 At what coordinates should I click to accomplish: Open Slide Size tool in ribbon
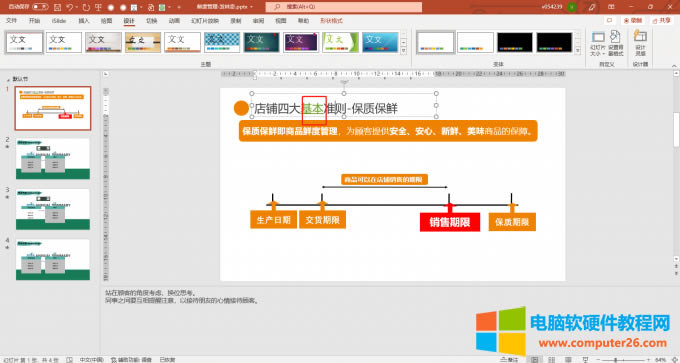[x=598, y=44]
